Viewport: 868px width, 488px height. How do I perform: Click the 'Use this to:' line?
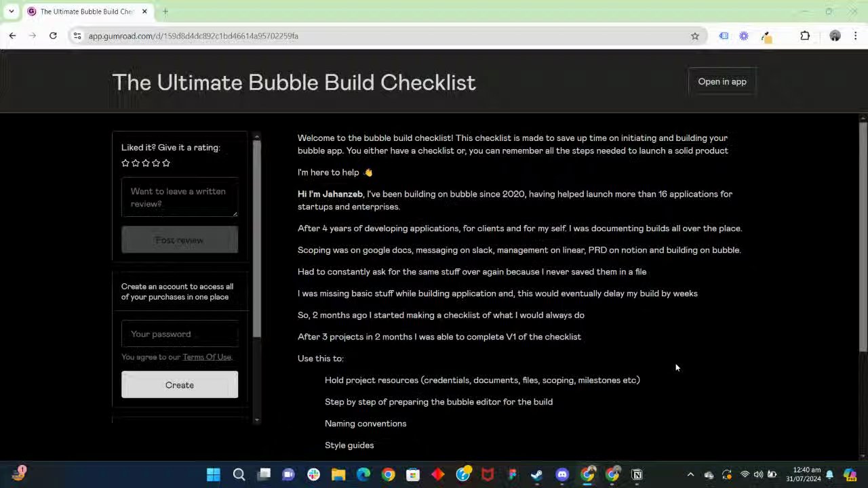[x=320, y=359]
